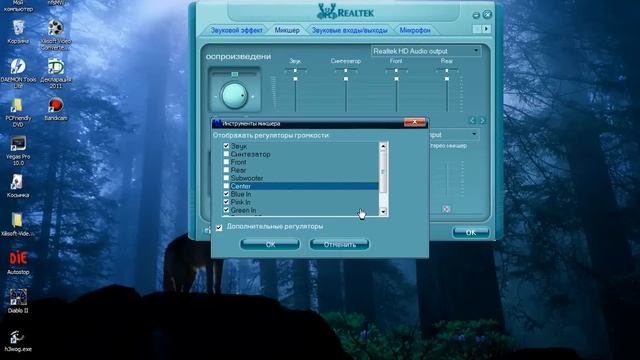Click the Realtek crab logo
640x360 pixels.
coord(326,12)
